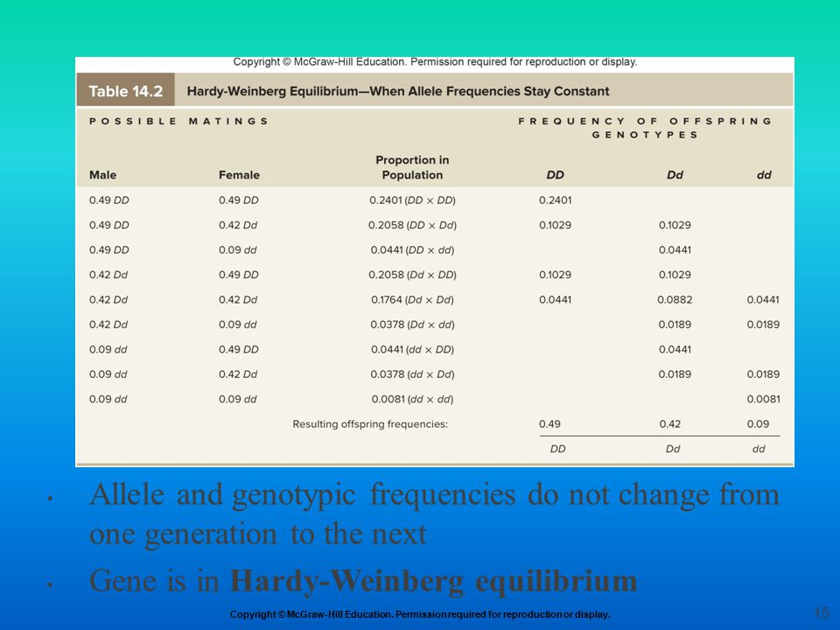Click the slide number '15'

822,612
